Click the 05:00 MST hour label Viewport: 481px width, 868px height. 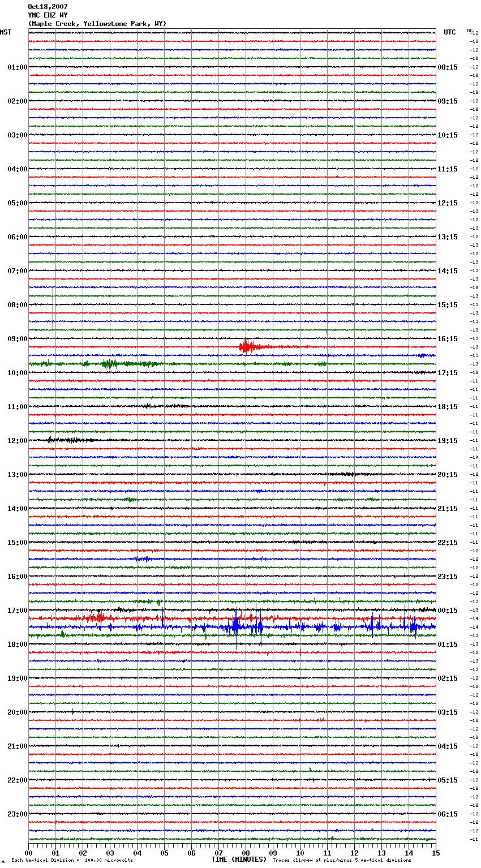18,203
